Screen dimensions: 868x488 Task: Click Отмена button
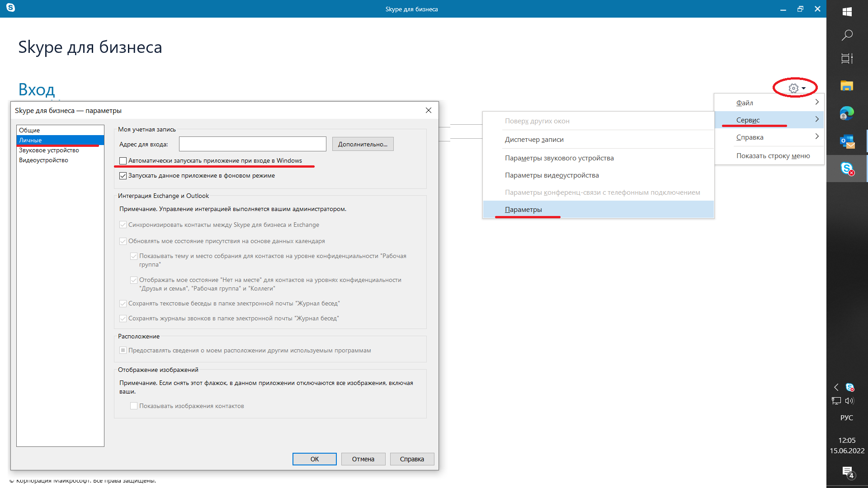coord(363,459)
